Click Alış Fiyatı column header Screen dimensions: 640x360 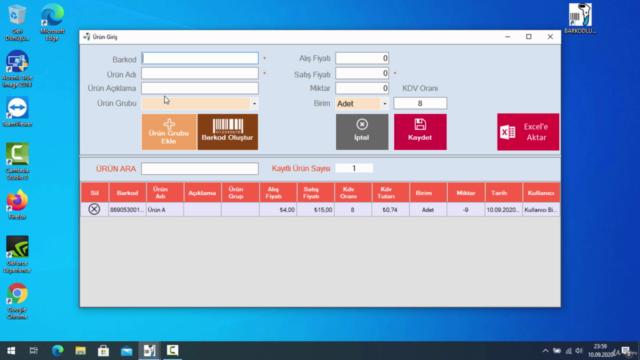278,193
